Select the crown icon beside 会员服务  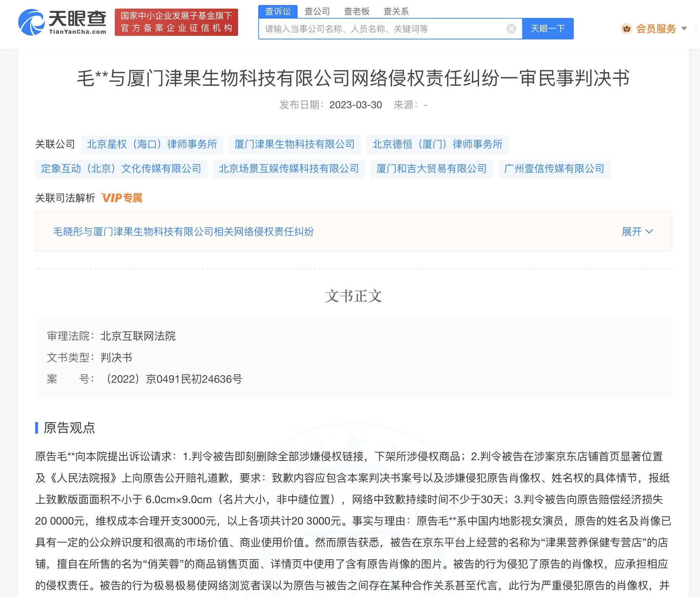[x=626, y=29]
